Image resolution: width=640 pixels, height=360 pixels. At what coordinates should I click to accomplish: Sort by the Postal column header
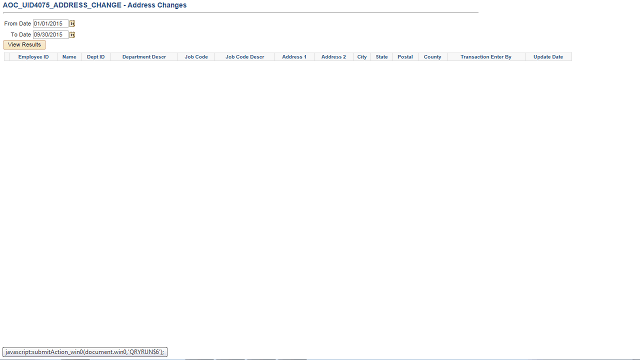tap(405, 57)
